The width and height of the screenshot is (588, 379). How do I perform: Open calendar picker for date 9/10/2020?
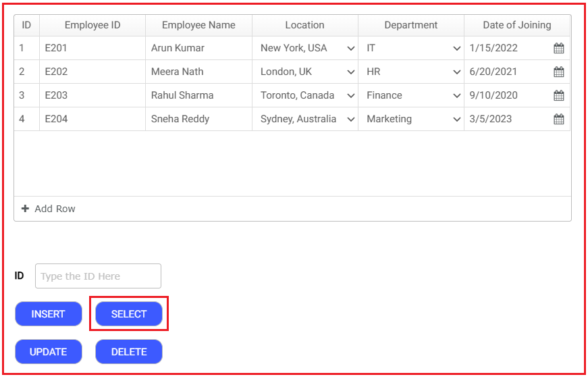coord(559,95)
